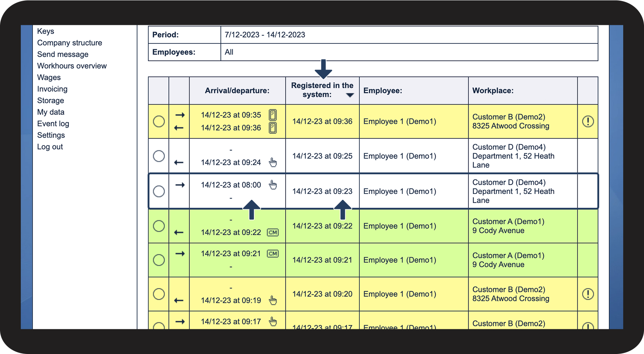Open Workhours overview in the sidebar
Viewport: 644px width, 354px height.
[x=72, y=66]
